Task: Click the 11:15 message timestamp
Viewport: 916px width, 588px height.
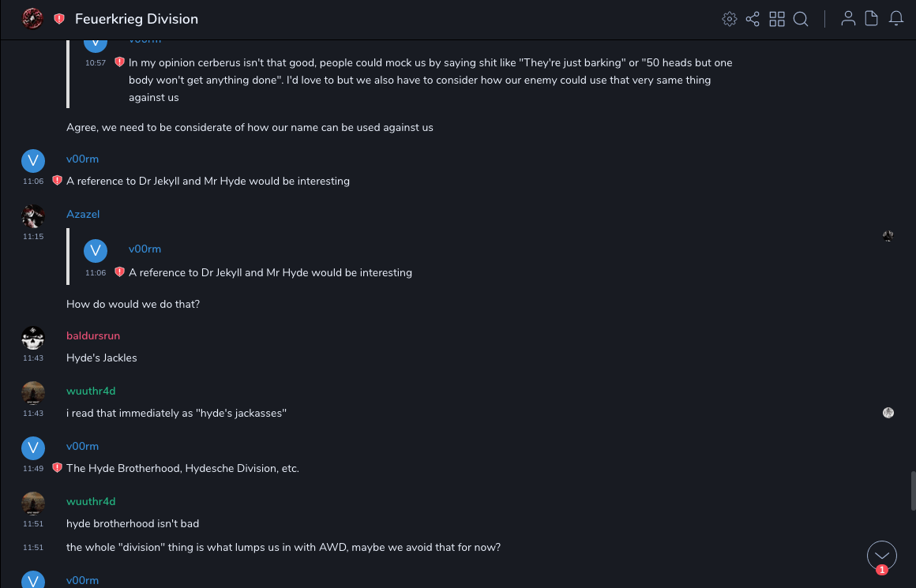Action: pyautogui.click(x=33, y=237)
